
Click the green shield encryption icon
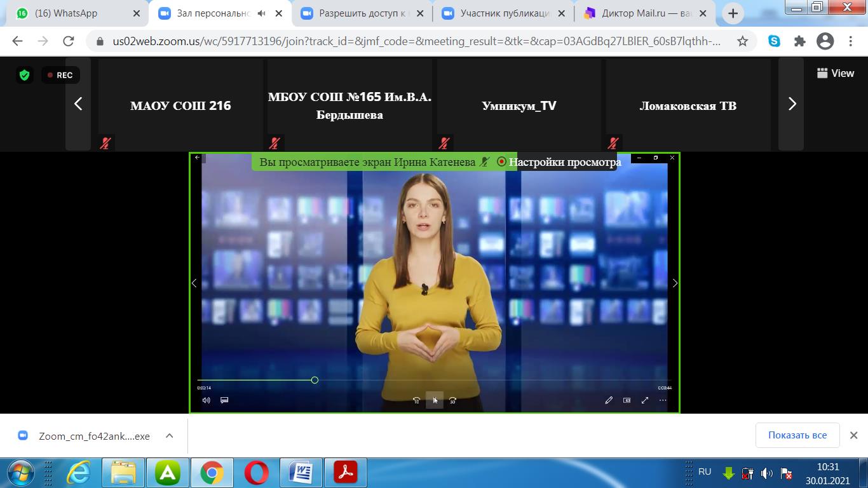click(x=25, y=75)
